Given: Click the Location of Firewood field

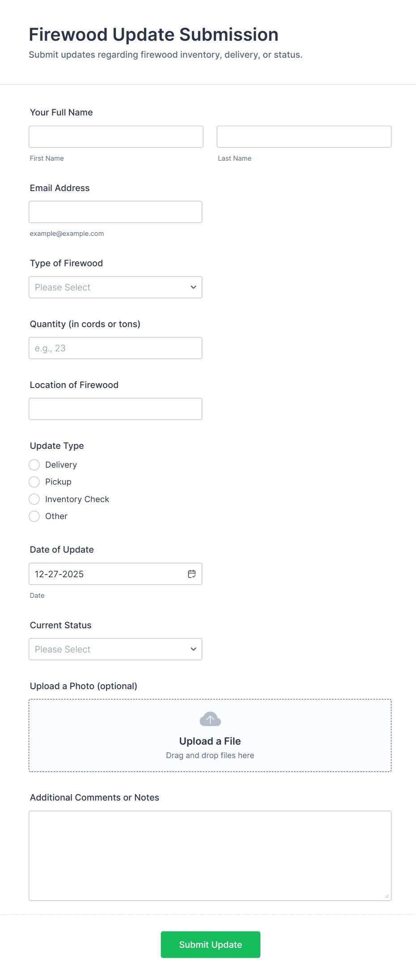Looking at the screenshot, I should tap(115, 409).
